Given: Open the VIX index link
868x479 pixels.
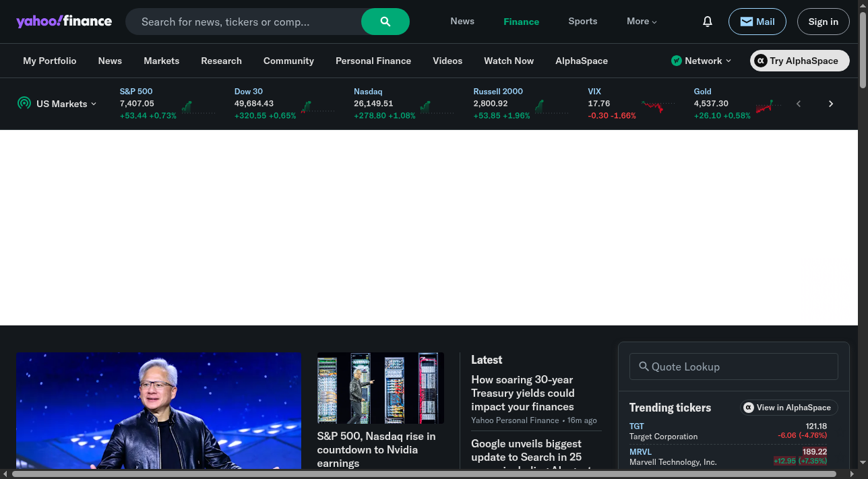Looking at the screenshot, I should pyautogui.click(x=594, y=92).
